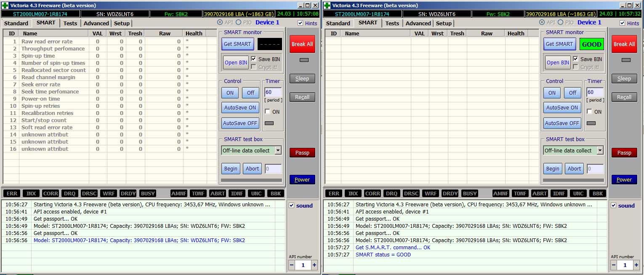
Task: Click Get SMART button in right window
Action: pyautogui.click(x=559, y=44)
